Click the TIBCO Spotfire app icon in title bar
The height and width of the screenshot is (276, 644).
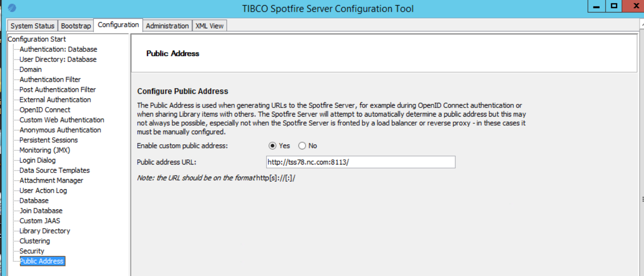click(x=12, y=8)
